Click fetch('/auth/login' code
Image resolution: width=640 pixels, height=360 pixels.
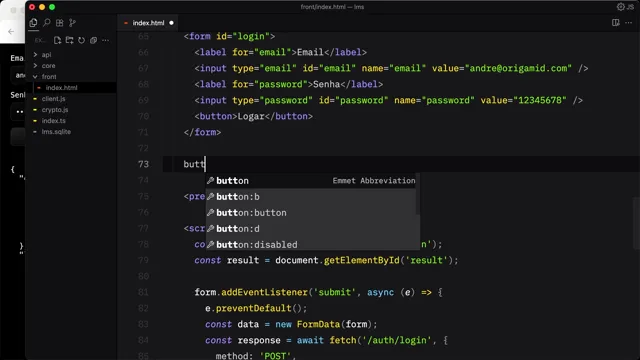380,340
